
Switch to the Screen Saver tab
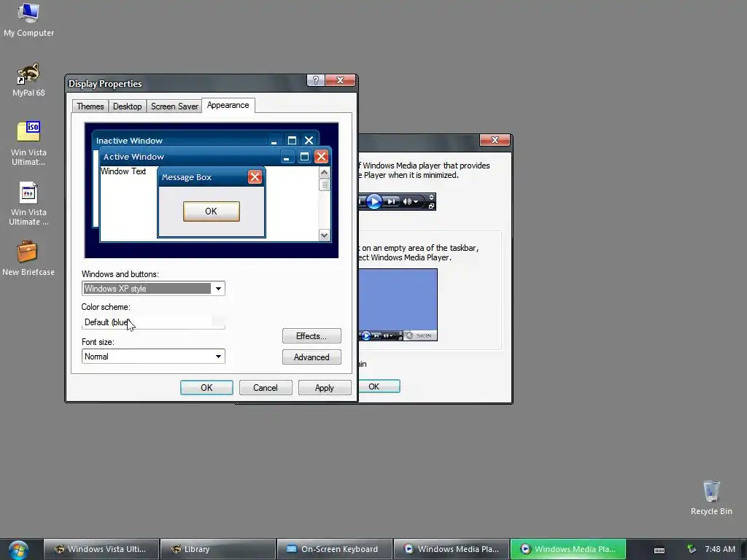pyautogui.click(x=174, y=106)
